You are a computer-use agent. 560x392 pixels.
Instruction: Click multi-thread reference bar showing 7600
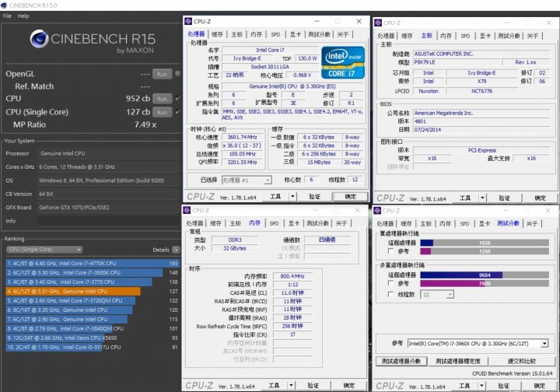point(485,283)
